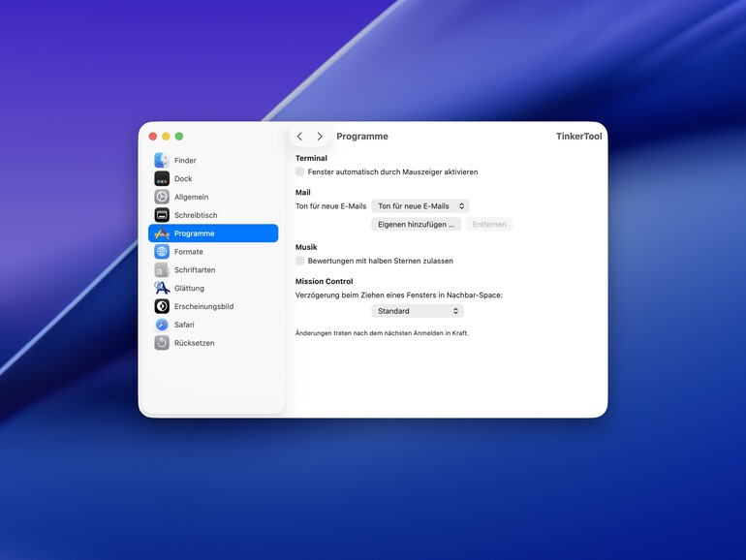This screenshot has width=746, height=560.
Task: Select the Glättung label in sidebar
Action: pos(189,288)
